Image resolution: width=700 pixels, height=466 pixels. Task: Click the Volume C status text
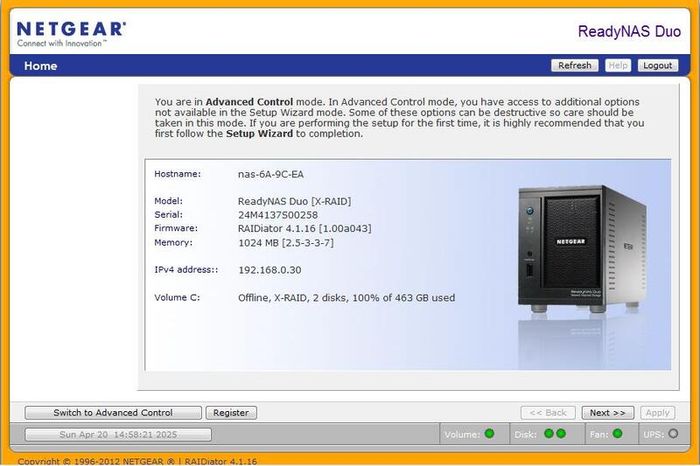tap(346, 298)
